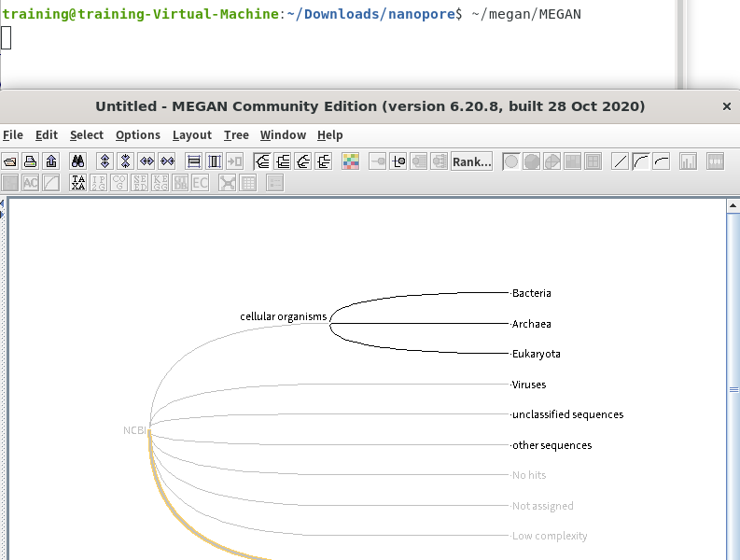The width and height of the screenshot is (740, 560).
Task: Toggle rectangular phylogram layout
Action: pyautogui.click(x=324, y=161)
